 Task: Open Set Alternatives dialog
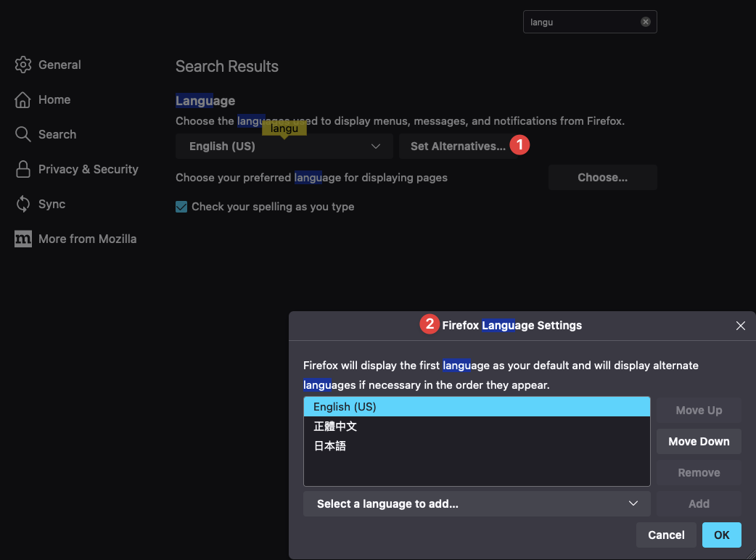[x=458, y=147]
